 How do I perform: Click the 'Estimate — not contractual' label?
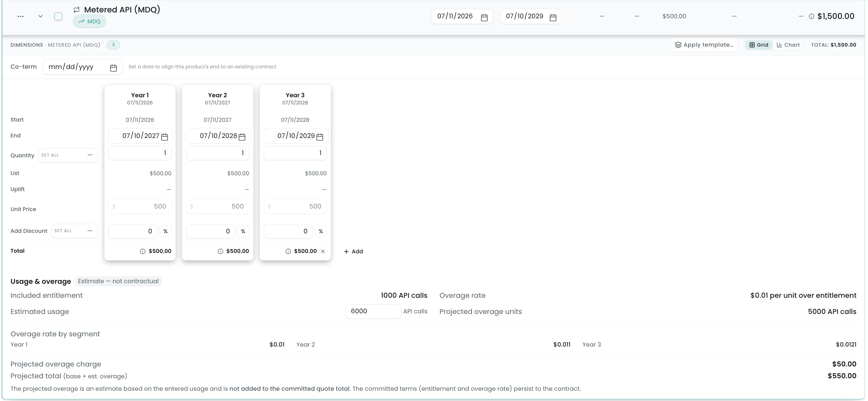(x=118, y=281)
